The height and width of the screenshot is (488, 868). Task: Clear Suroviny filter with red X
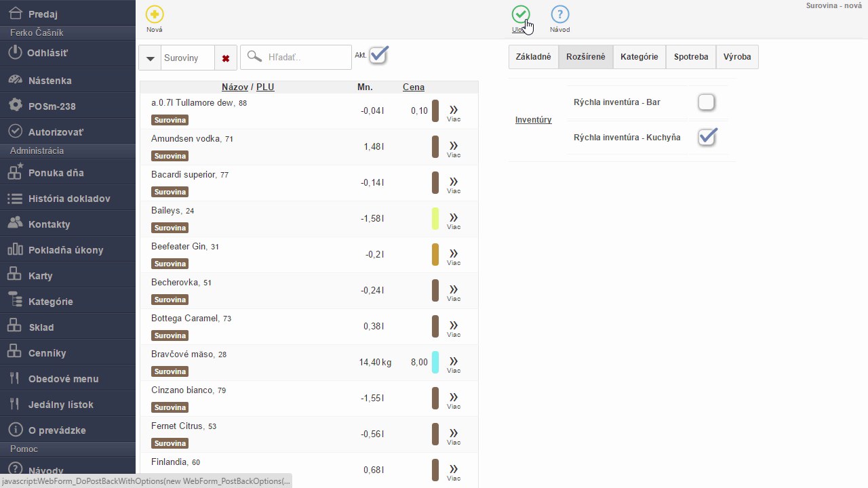click(x=226, y=58)
